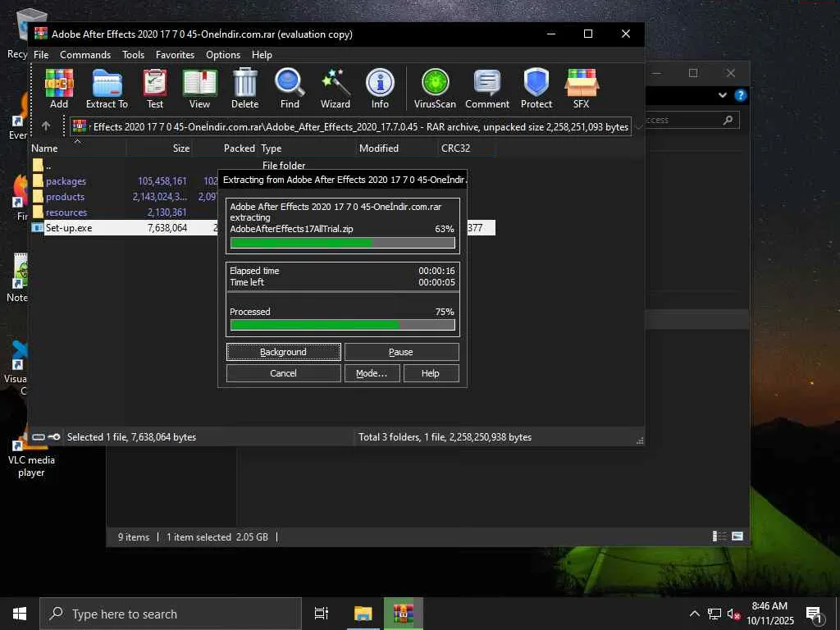Click the Add toolbar icon

pyautogui.click(x=59, y=89)
